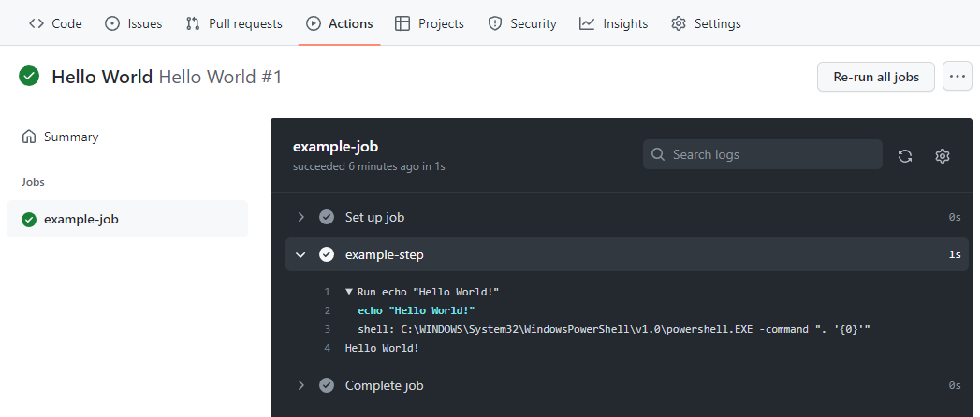The height and width of the screenshot is (417, 980).
Task: Go to Pull requests tab
Action: pos(234,23)
